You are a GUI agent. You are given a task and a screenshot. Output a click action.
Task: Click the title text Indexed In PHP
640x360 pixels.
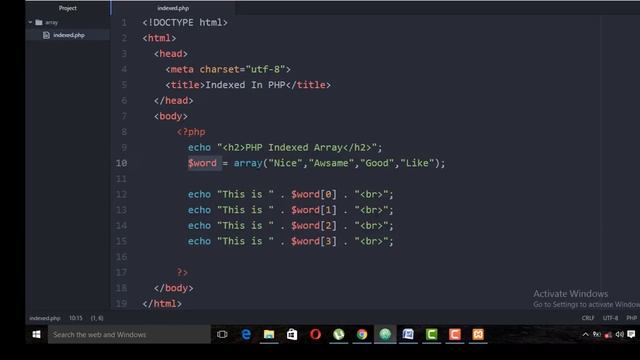click(x=245, y=85)
